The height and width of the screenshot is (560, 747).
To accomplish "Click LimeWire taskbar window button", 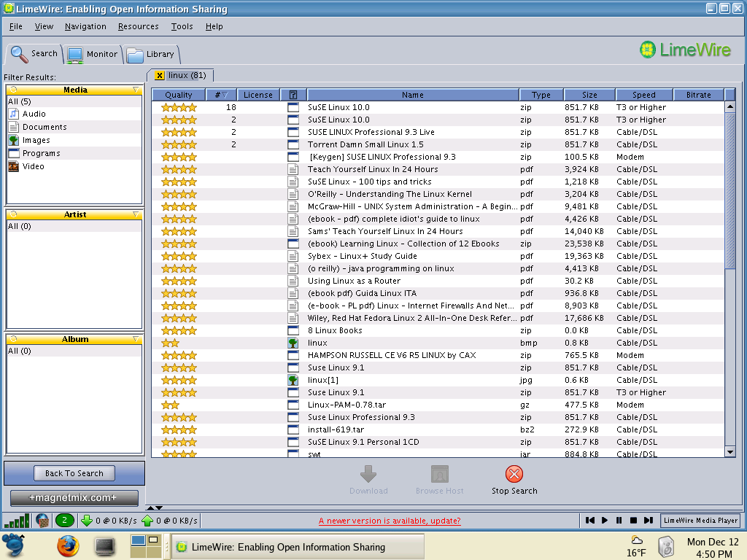I will pyautogui.click(x=297, y=547).
